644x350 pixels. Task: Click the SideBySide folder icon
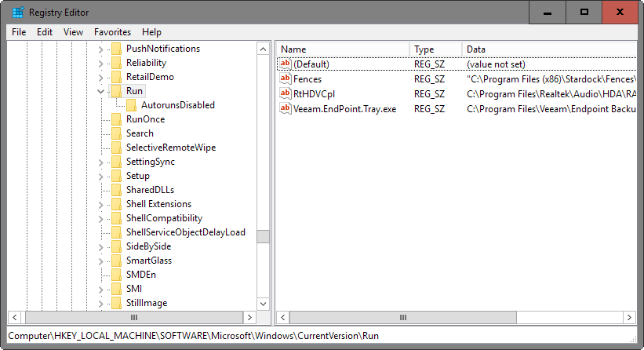point(117,246)
